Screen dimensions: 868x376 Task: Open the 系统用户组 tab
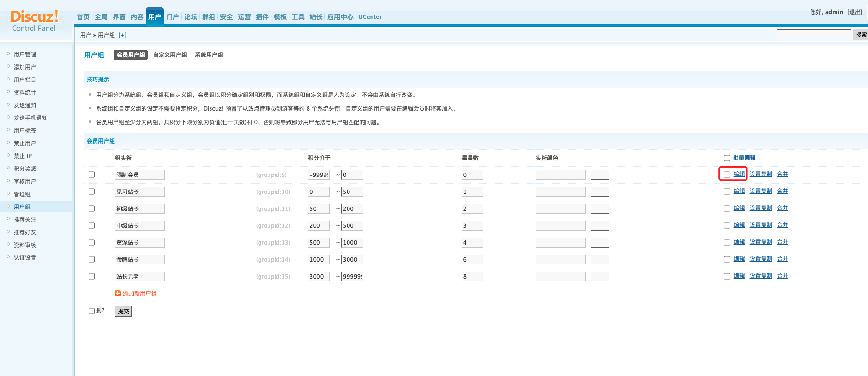209,55
